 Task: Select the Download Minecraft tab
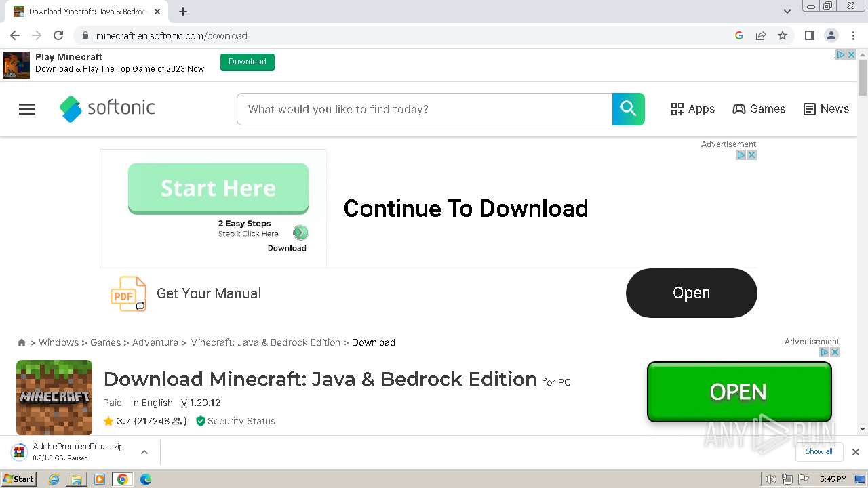click(86, 12)
